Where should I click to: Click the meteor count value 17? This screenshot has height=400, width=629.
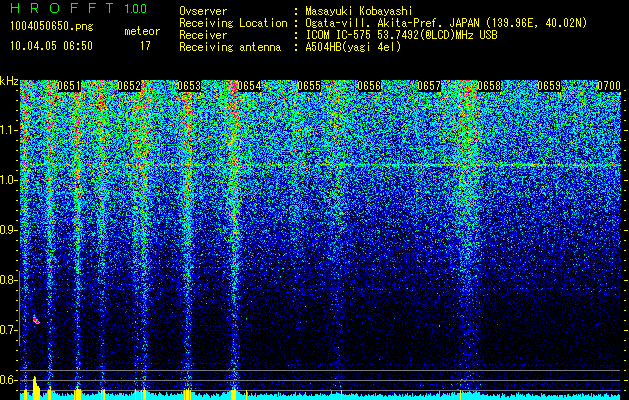[145, 46]
